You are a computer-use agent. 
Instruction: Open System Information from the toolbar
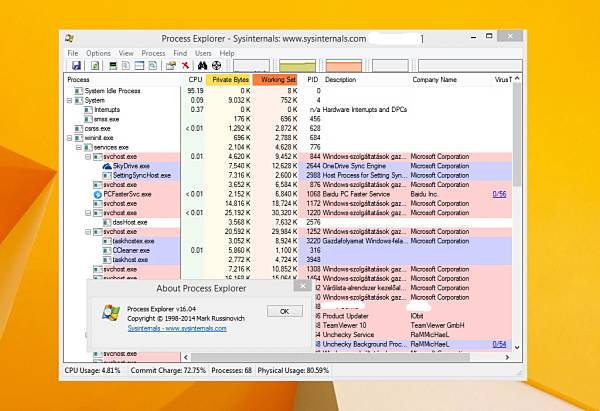[113, 65]
